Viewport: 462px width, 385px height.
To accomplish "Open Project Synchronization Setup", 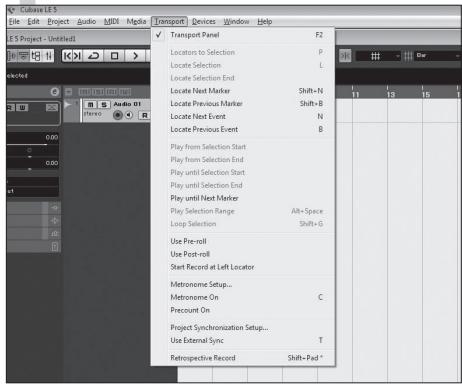I will point(243,327).
